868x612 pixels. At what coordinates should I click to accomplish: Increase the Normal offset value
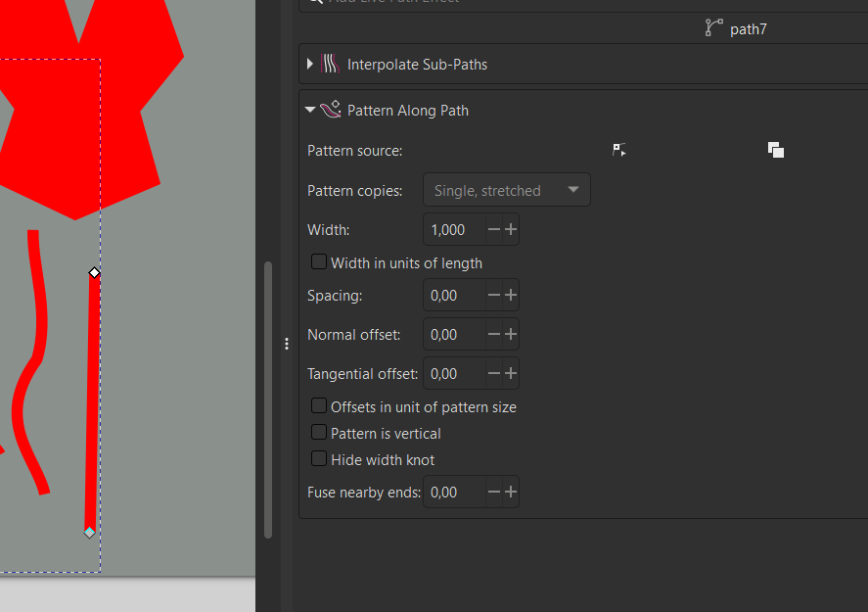511,335
